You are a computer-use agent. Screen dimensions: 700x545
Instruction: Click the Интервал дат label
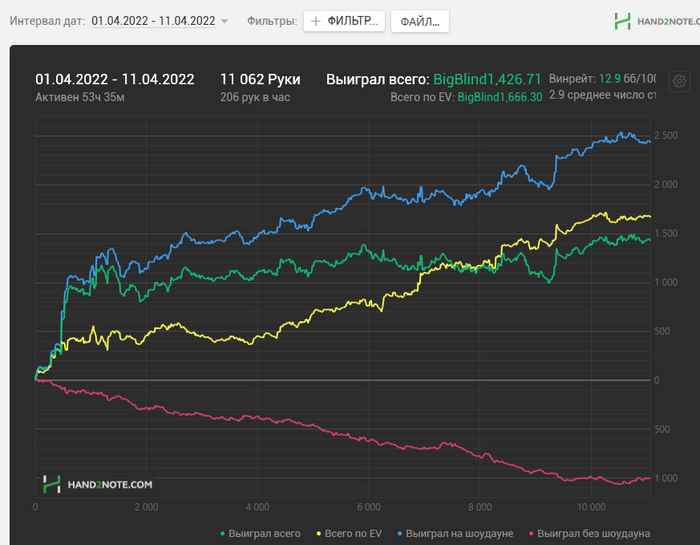click(47, 21)
